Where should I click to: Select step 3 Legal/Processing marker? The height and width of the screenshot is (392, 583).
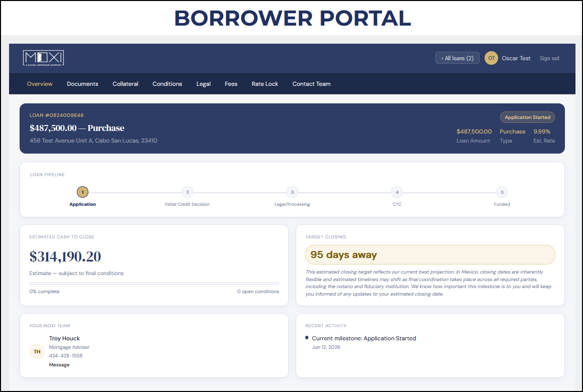click(x=292, y=192)
